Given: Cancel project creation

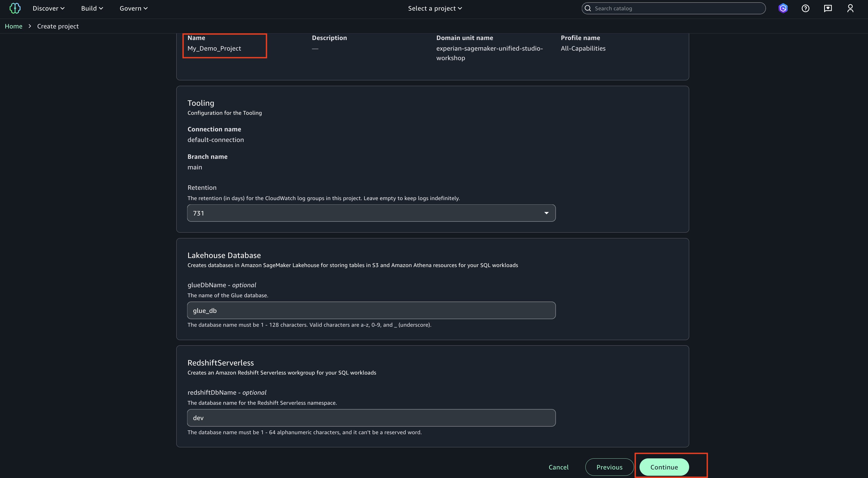Looking at the screenshot, I should 558,467.
